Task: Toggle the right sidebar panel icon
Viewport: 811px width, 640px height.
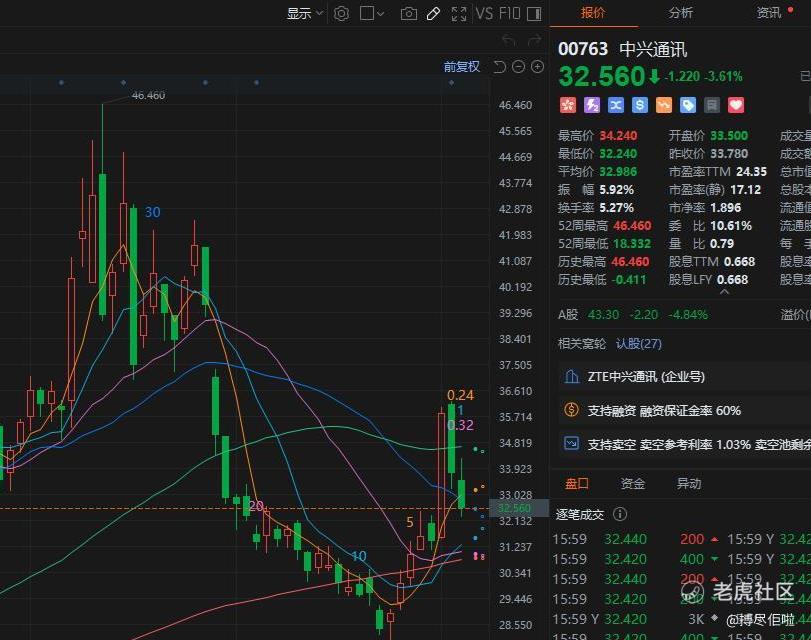Action: pyautogui.click(x=534, y=13)
